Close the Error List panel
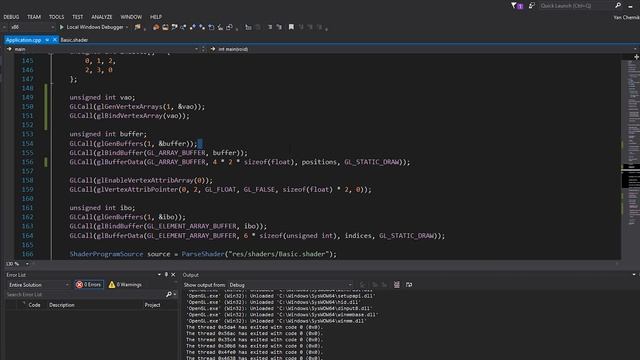 click(x=173, y=275)
